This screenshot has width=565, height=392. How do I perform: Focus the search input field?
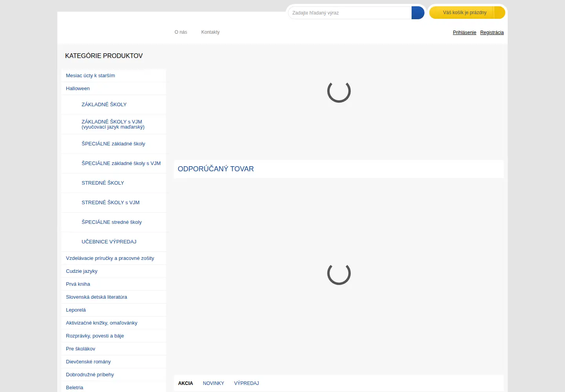[x=350, y=13]
